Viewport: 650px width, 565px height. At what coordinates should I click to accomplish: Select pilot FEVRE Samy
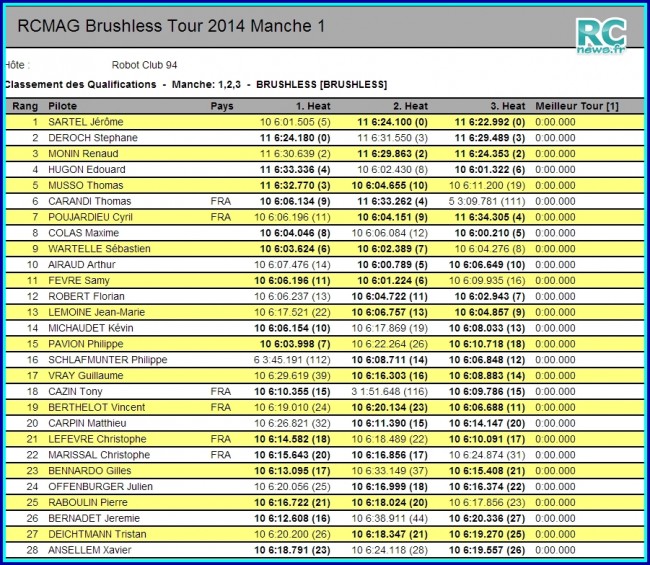79,281
